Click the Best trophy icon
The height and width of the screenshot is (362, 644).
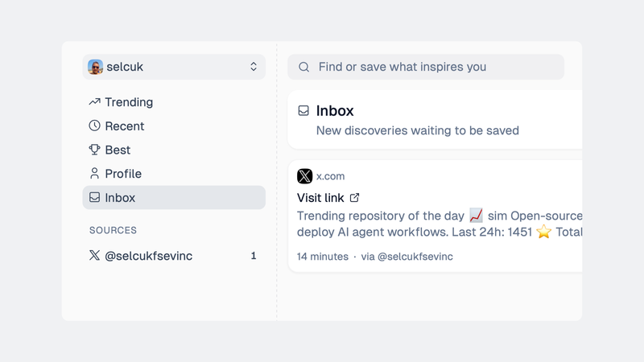tap(94, 150)
